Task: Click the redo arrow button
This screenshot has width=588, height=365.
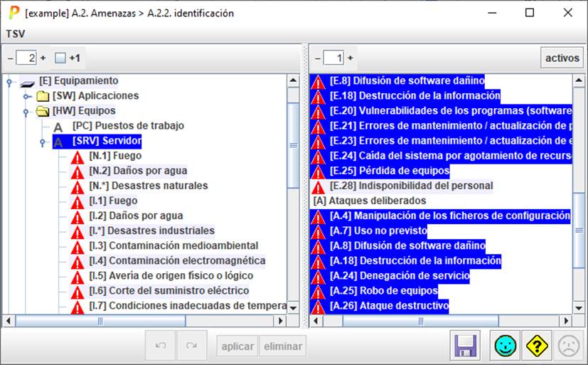Action: [191, 347]
